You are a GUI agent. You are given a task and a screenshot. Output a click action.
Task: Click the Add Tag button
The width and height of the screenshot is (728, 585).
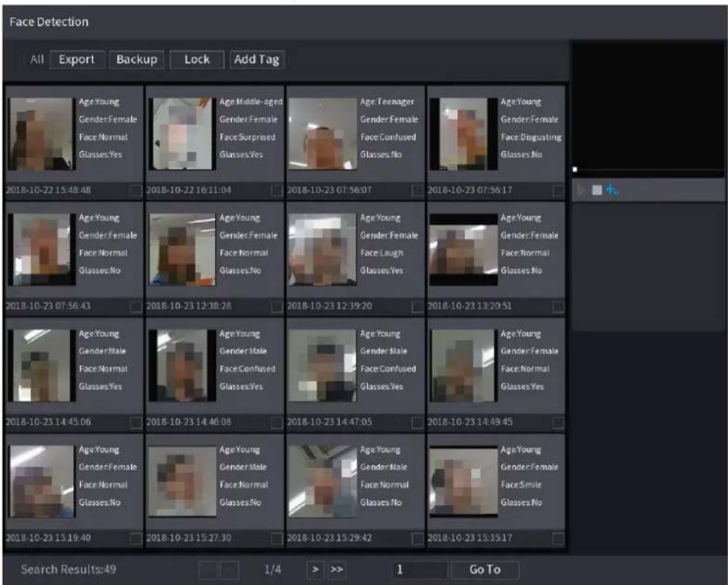click(256, 59)
